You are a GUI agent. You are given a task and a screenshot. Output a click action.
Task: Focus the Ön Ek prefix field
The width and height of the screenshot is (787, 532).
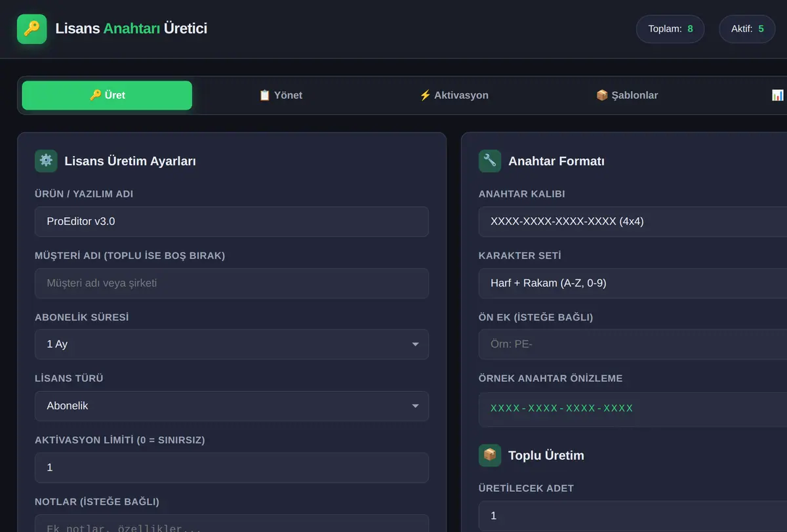click(633, 344)
